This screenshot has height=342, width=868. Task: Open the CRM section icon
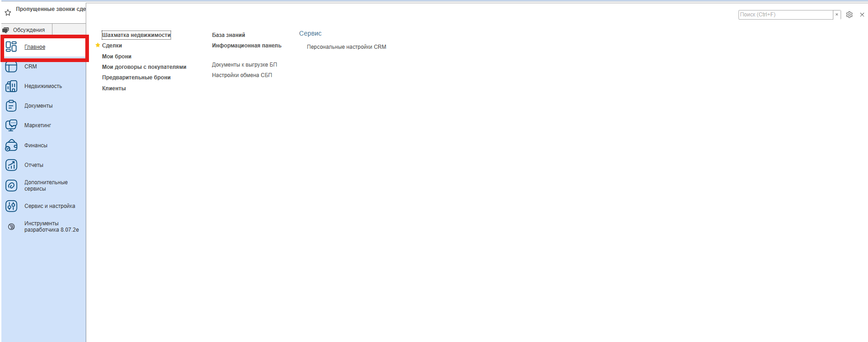[11, 67]
